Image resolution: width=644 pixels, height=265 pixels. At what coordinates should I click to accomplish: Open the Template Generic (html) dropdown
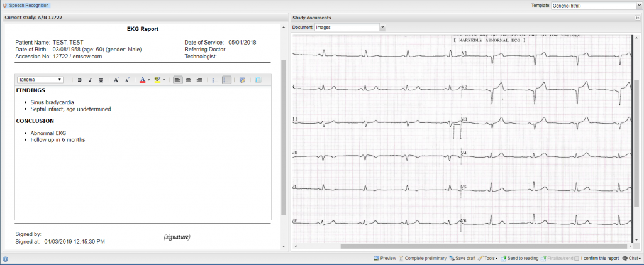[x=596, y=6]
